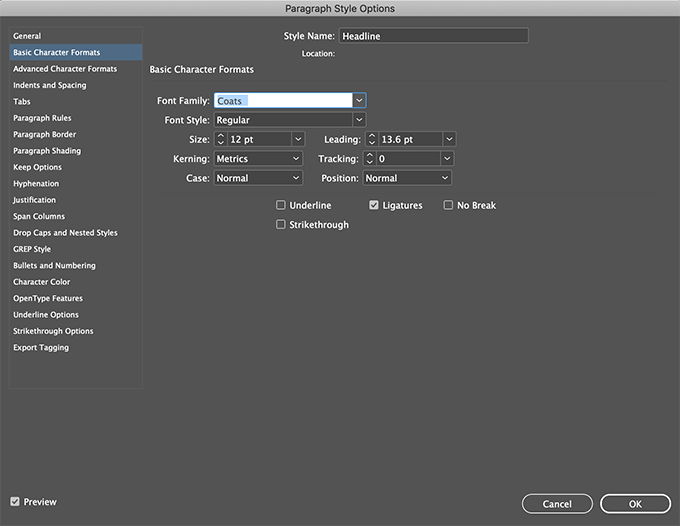Open Drop Caps and Nested Styles

point(76,233)
